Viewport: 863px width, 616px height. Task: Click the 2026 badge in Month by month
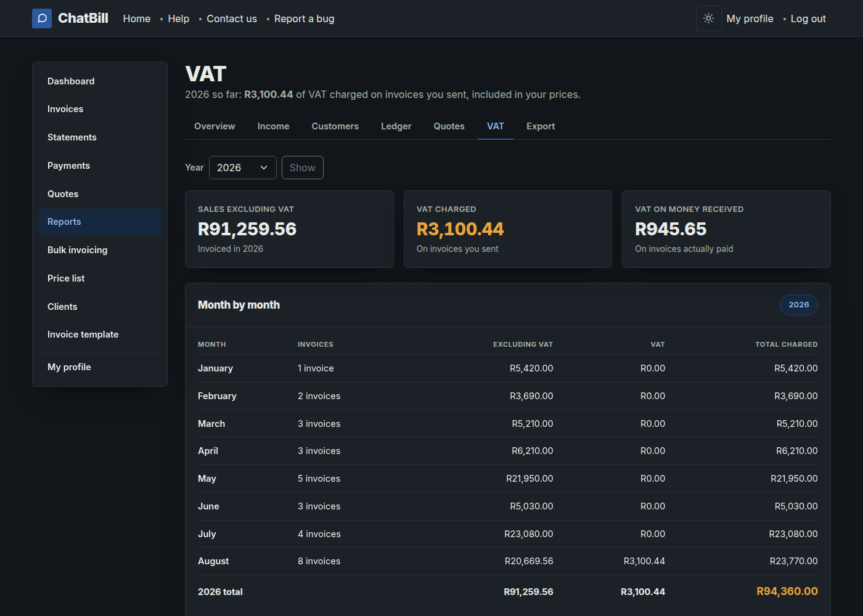[799, 305]
